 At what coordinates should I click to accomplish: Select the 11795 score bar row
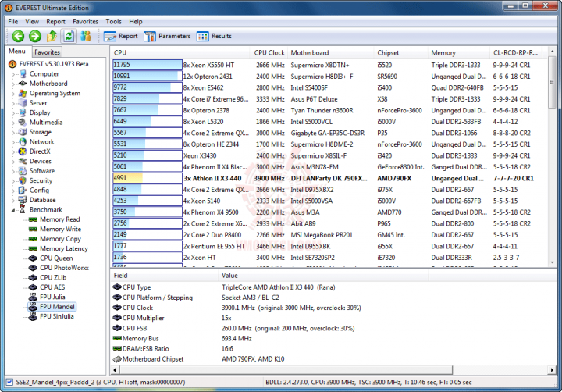[148, 65]
